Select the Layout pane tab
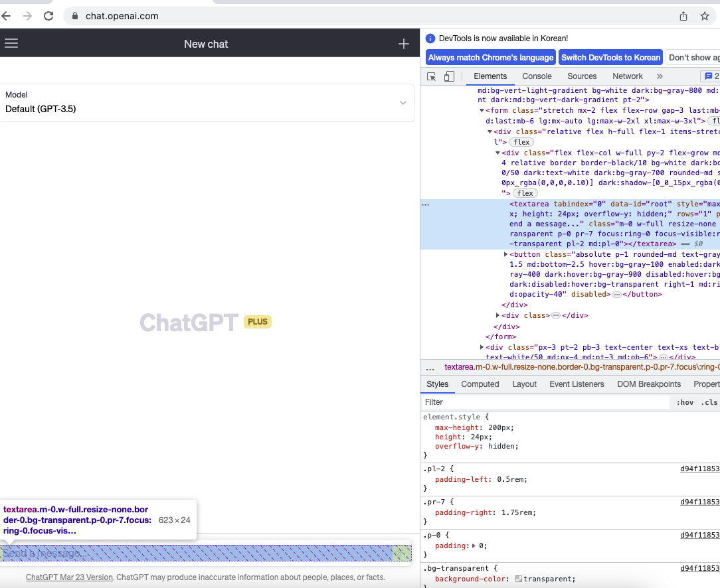 pyautogui.click(x=524, y=384)
